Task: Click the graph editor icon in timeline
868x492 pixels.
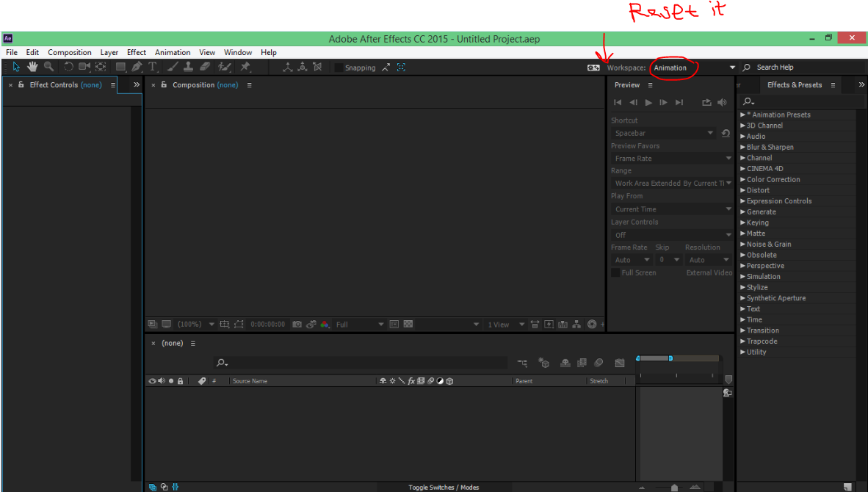Action: [x=620, y=363]
